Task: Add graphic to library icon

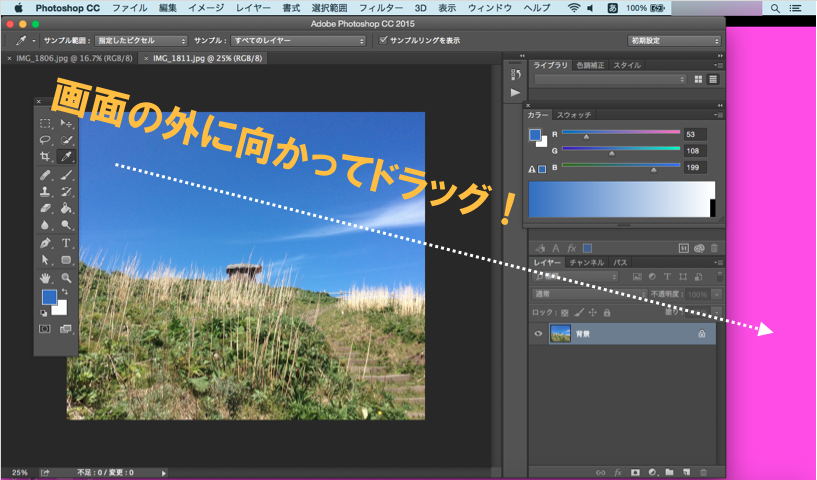Action: tap(540, 249)
